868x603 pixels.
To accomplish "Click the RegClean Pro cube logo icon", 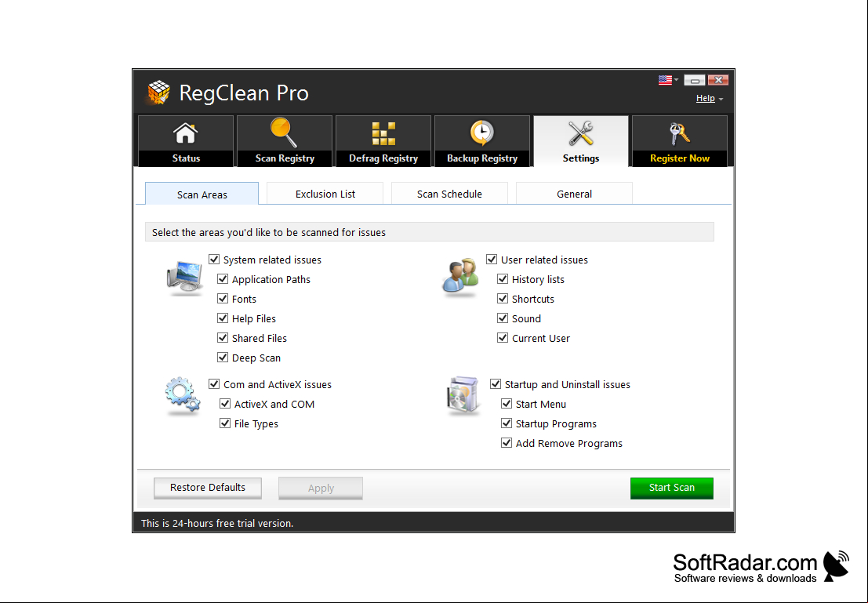I will tap(158, 93).
